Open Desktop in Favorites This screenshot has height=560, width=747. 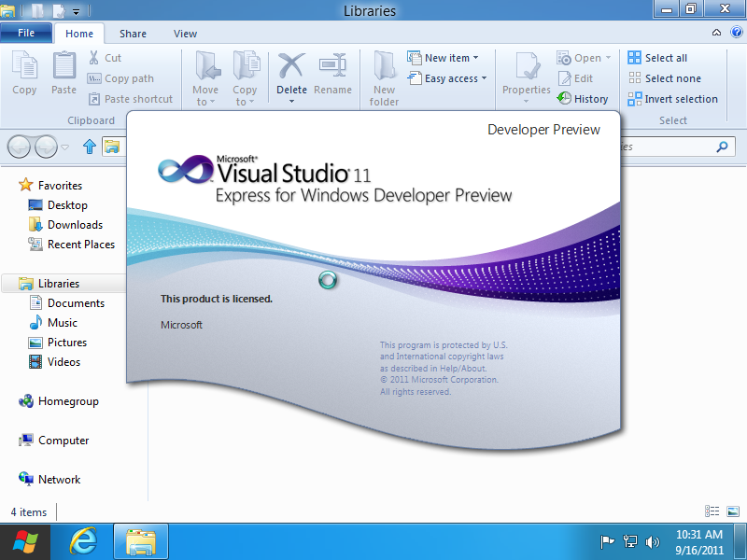(58, 205)
